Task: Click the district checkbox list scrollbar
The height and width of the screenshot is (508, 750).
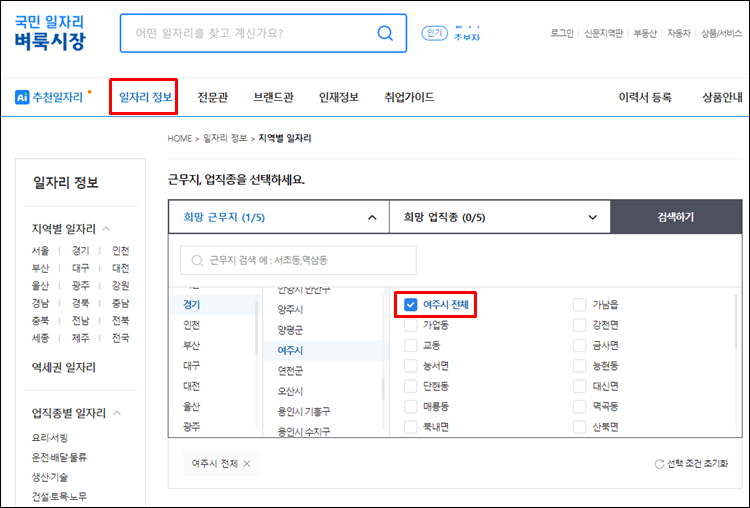Action: point(736,321)
